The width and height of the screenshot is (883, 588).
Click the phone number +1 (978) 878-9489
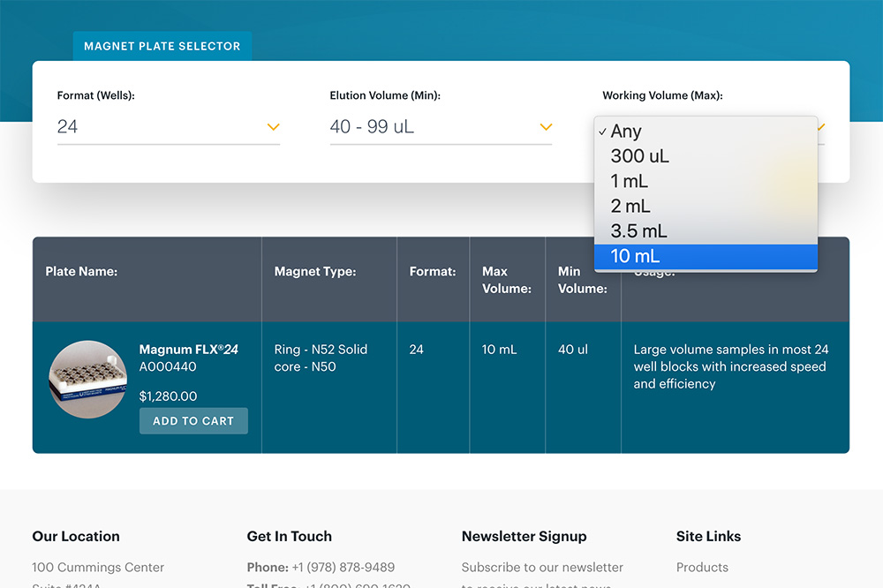(343, 567)
